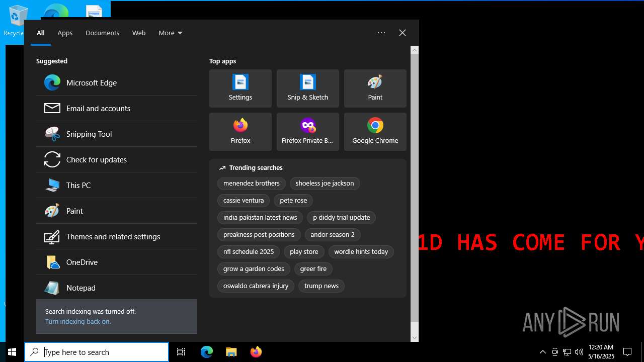Search andor season 2
644x362 pixels.
click(x=333, y=235)
